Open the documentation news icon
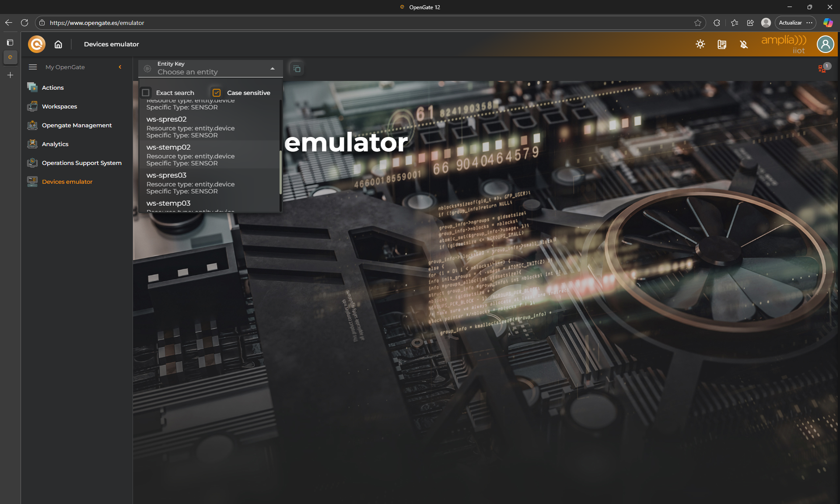Image resolution: width=840 pixels, height=504 pixels. coord(722,44)
